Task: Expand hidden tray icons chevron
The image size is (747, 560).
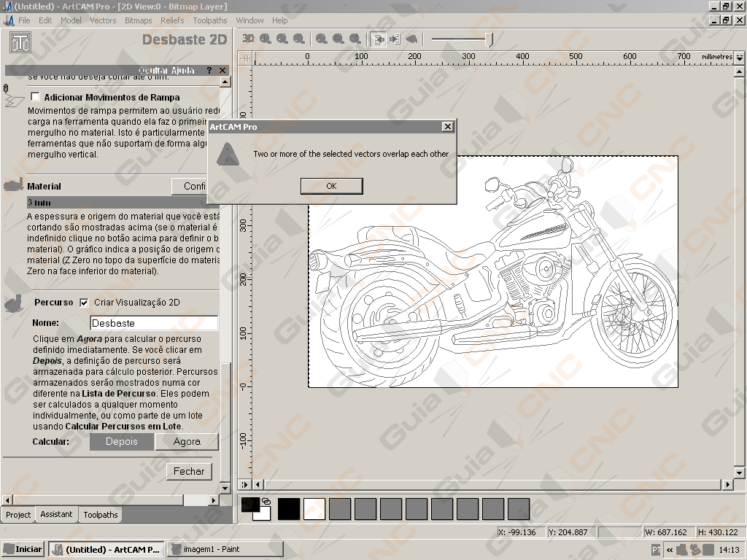Action: pos(670,550)
